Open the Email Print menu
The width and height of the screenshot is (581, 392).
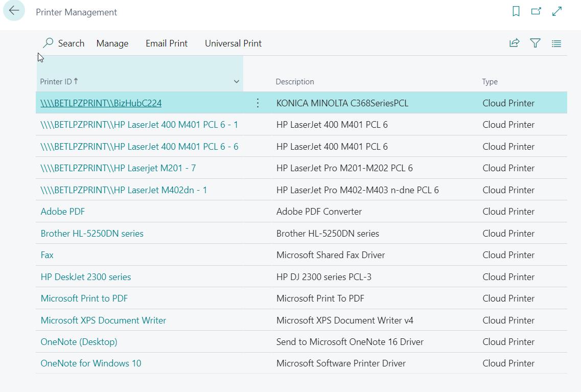[167, 43]
